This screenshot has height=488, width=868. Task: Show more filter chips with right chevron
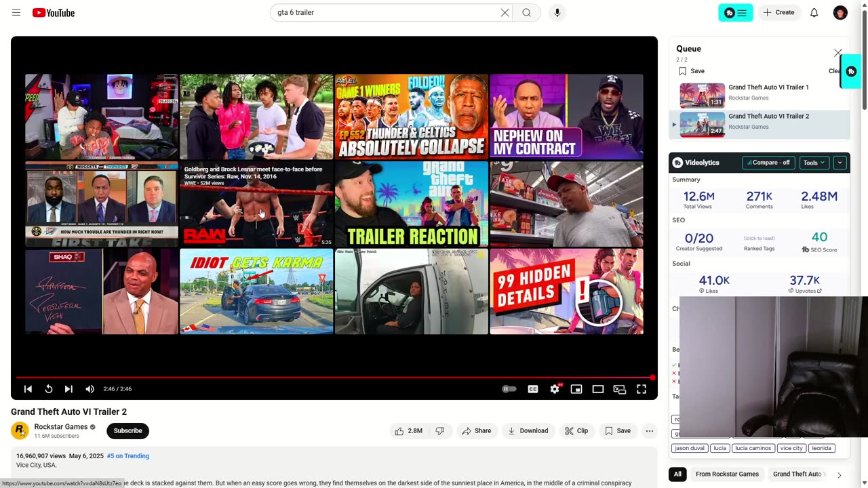click(x=839, y=475)
